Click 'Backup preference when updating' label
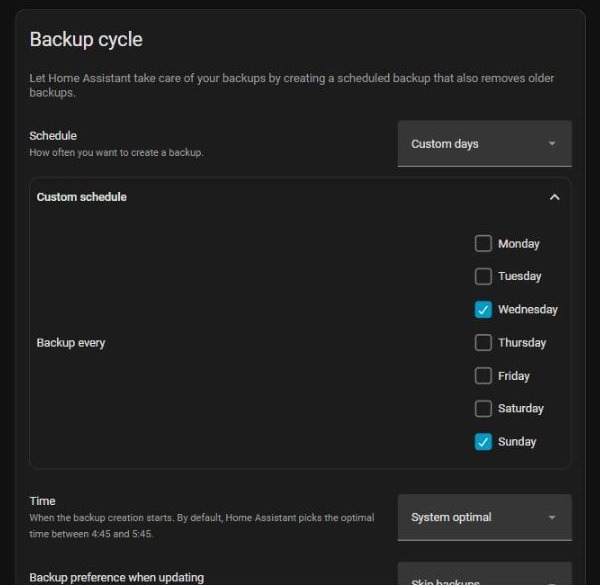Screen dimensions: 600x585 (x=117, y=577)
